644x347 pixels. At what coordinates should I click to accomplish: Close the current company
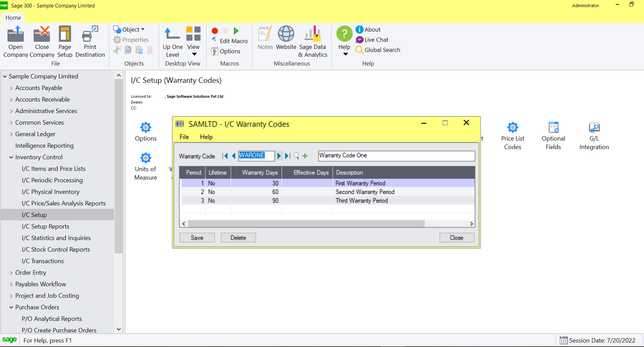pyautogui.click(x=41, y=41)
